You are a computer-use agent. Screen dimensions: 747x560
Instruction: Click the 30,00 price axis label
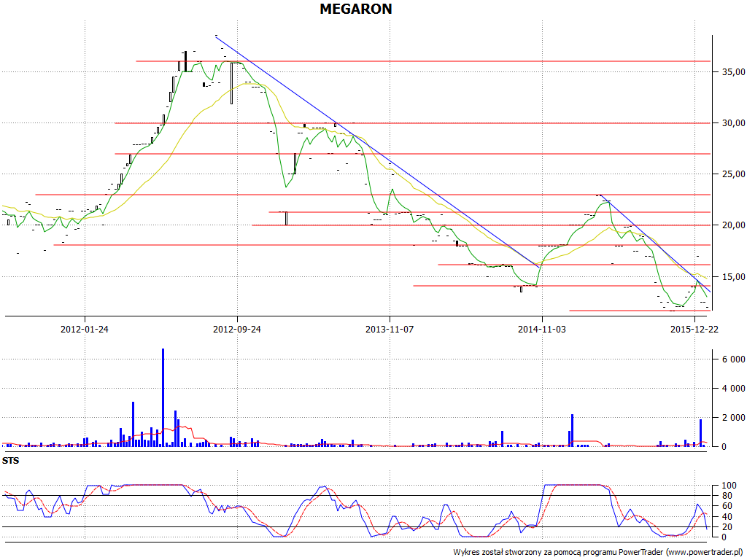click(734, 122)
